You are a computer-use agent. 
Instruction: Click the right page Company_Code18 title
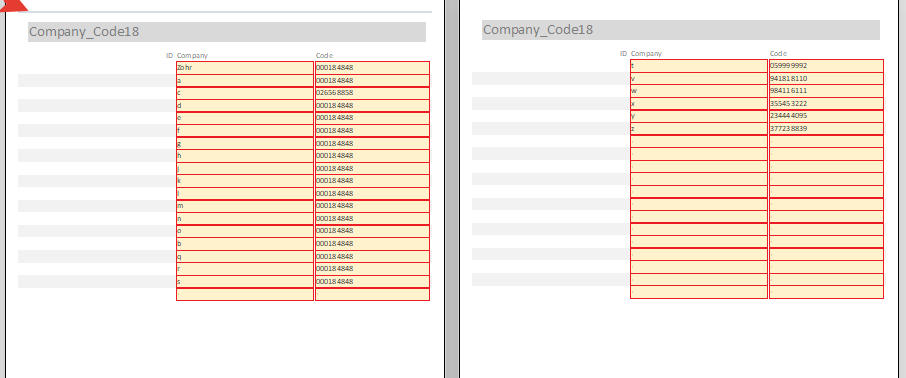pos(538,29)
